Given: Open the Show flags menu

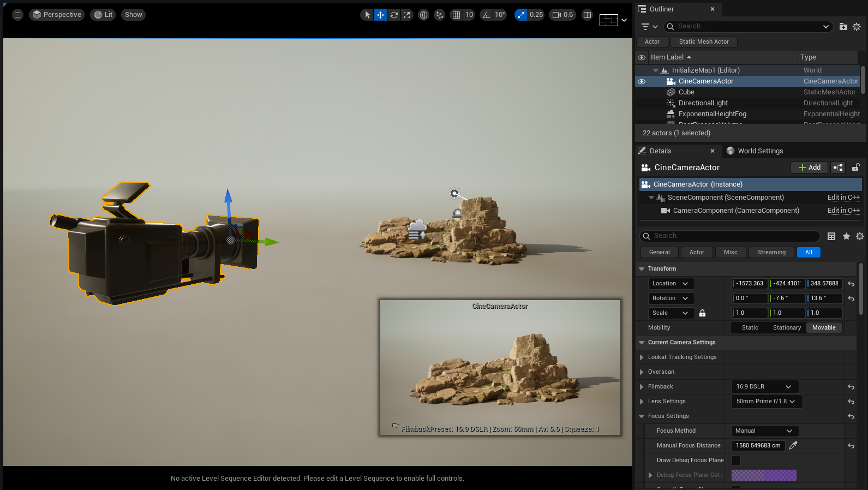Looking at the screenshot, I should (x=133, y=15).
